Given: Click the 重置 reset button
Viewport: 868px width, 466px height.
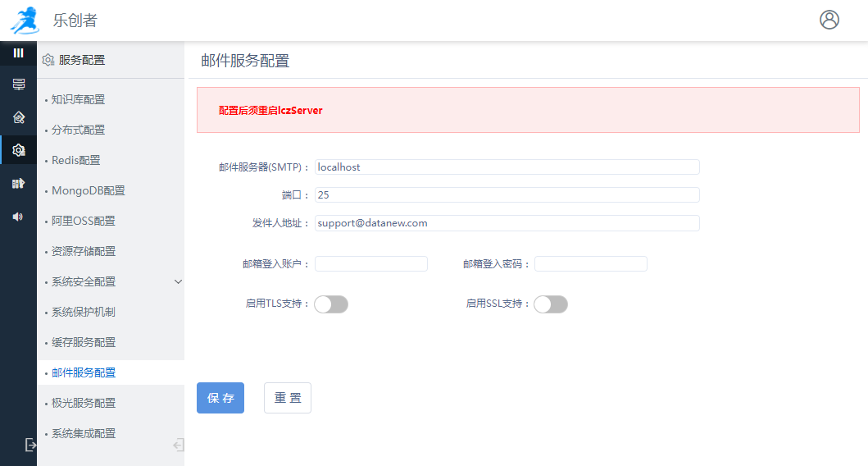Looking at the screenshot, I should click(287, 398).
